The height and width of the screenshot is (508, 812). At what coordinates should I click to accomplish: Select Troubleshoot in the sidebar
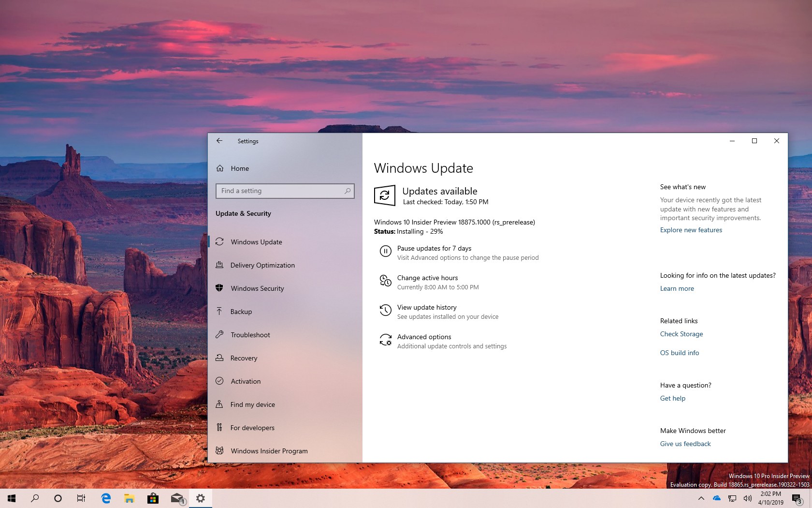point(250,335)
